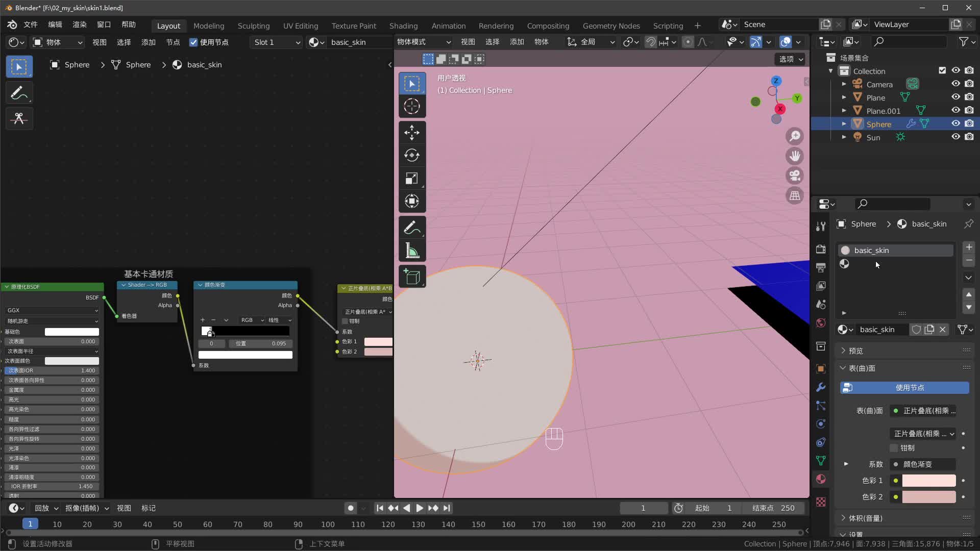Hide the Camera in the outliner
This screenshot has width=980, height=551.
[x=955, y=84]
